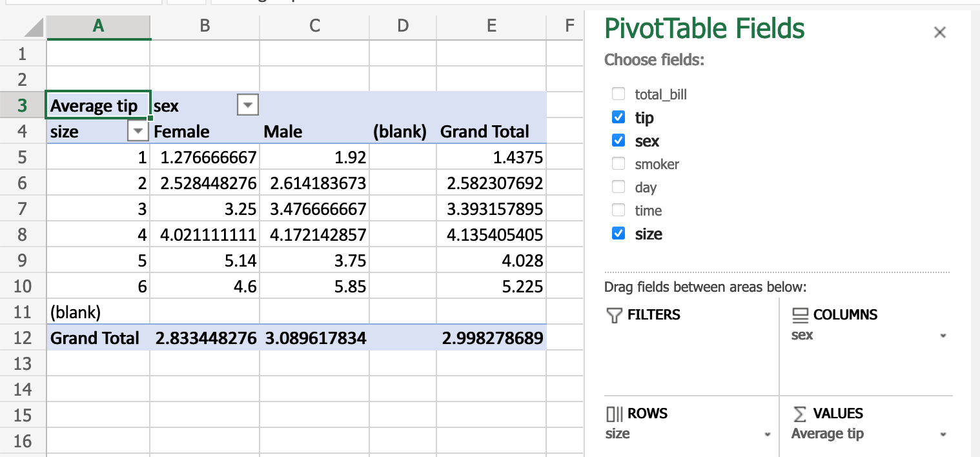This screenshot has width=980, height=457.
Task: Open the size dropdown in ROWS area
Action: pos(769,433)
